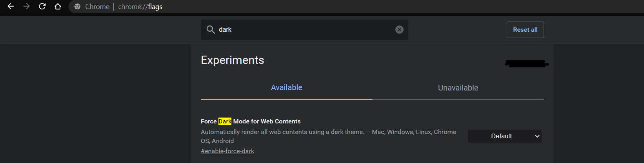
Task: Focus the search flags field containing "dark"
Action: 304,30
